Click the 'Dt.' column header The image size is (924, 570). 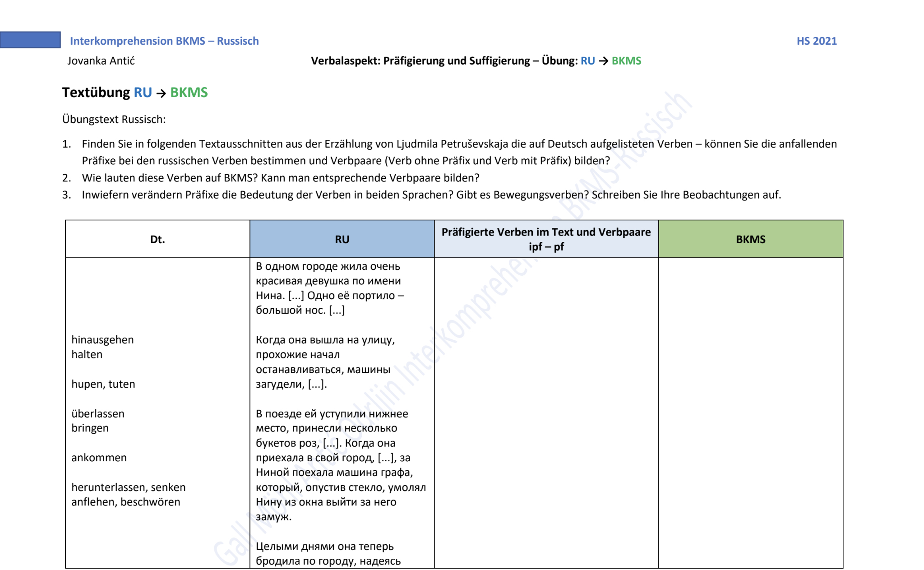157,240
